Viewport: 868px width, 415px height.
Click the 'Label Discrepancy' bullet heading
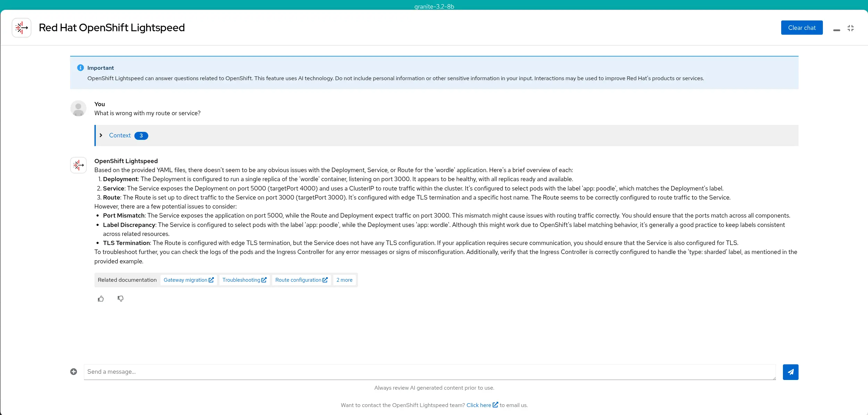129,225
